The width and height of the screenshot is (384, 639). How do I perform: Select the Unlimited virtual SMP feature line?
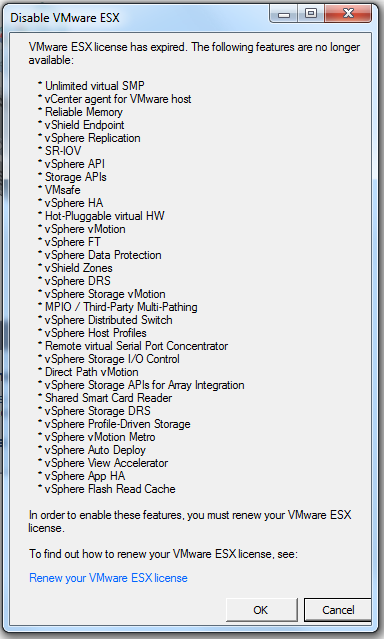coord(95,86)
